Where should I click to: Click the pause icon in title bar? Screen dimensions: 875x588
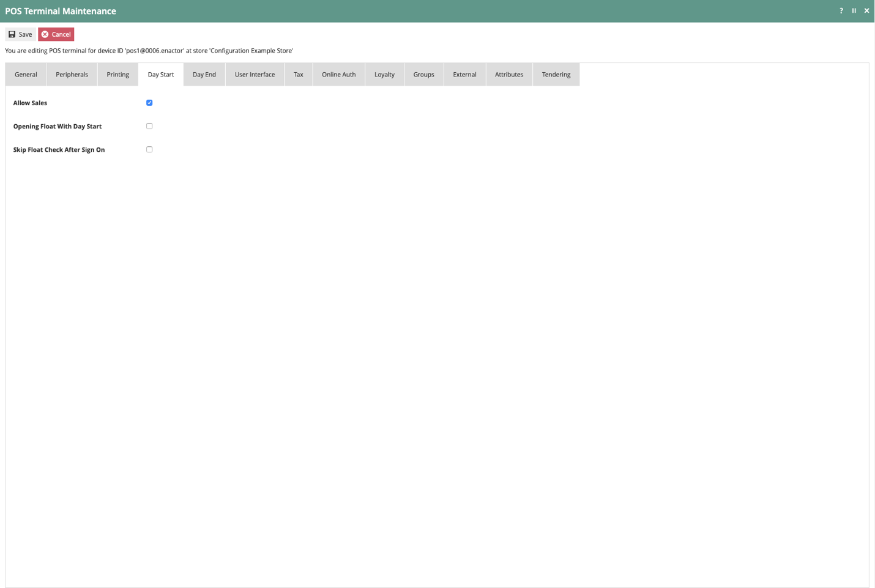(x=854, y=10)
